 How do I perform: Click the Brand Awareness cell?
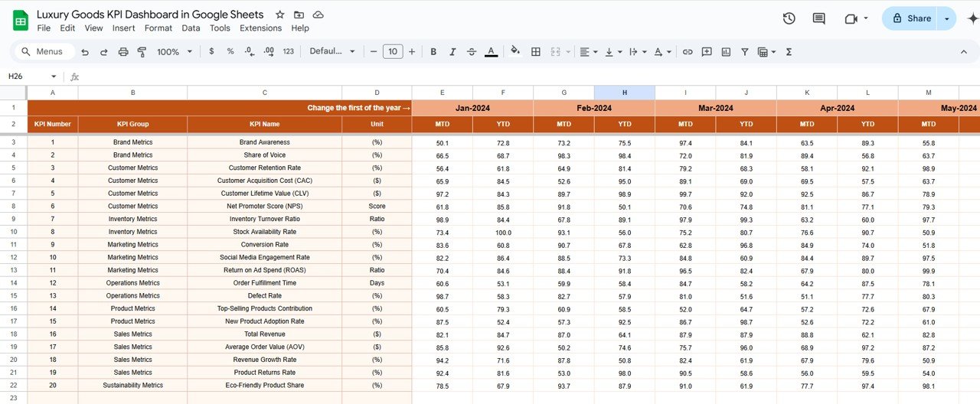(265, 142)
